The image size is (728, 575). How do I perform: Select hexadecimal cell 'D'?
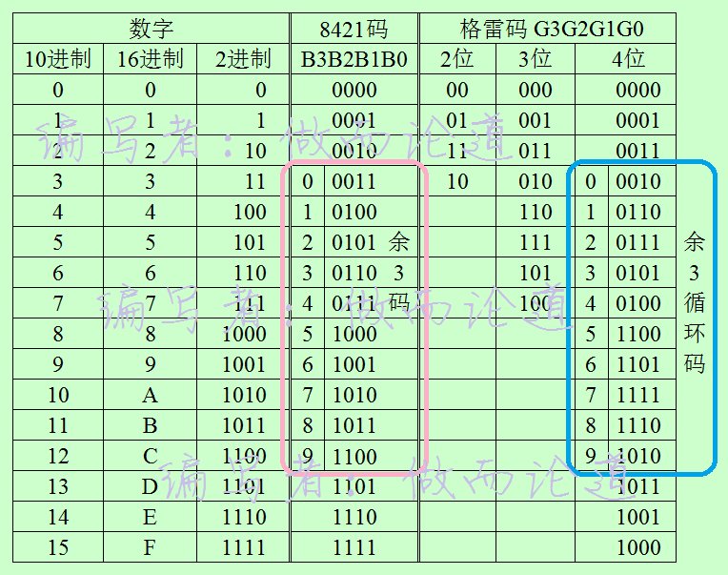[x=150, y=486]
